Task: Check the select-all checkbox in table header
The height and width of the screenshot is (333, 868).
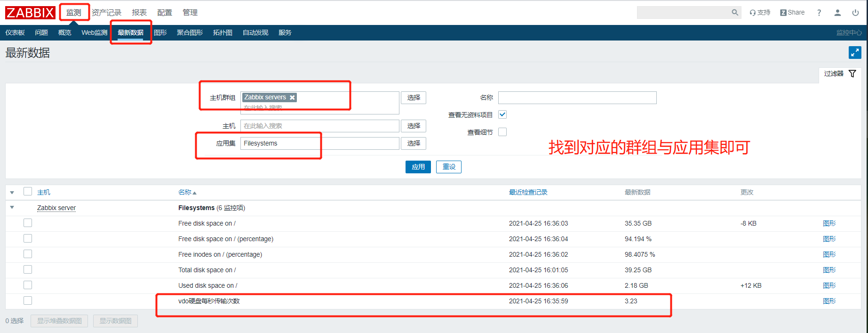Action: click(x=28, y=191)
